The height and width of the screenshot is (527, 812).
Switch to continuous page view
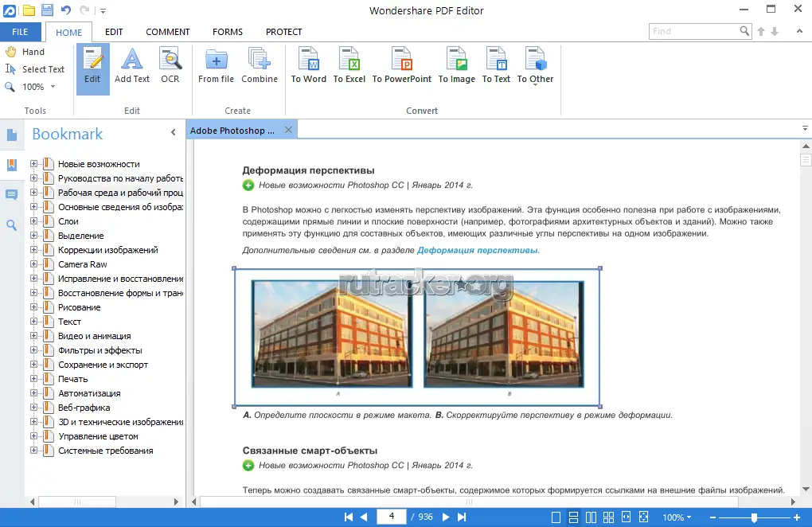pyautogui.click(x=573, y=517)
